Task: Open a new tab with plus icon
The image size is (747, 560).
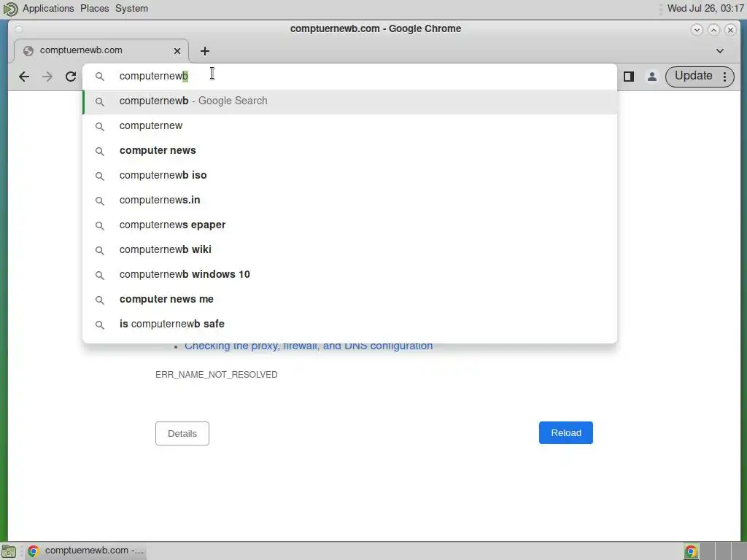Action: click(x=205, y=51)
